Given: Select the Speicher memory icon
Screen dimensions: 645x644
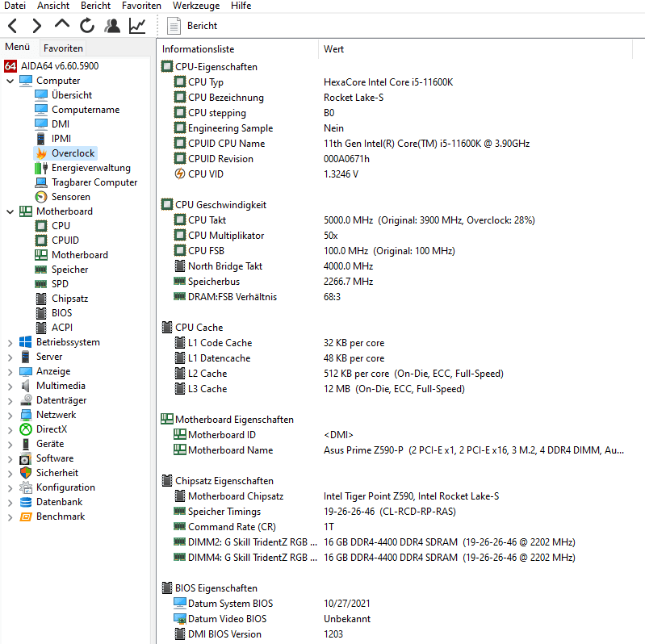Looking at the screenshot, I should point(41,270).
